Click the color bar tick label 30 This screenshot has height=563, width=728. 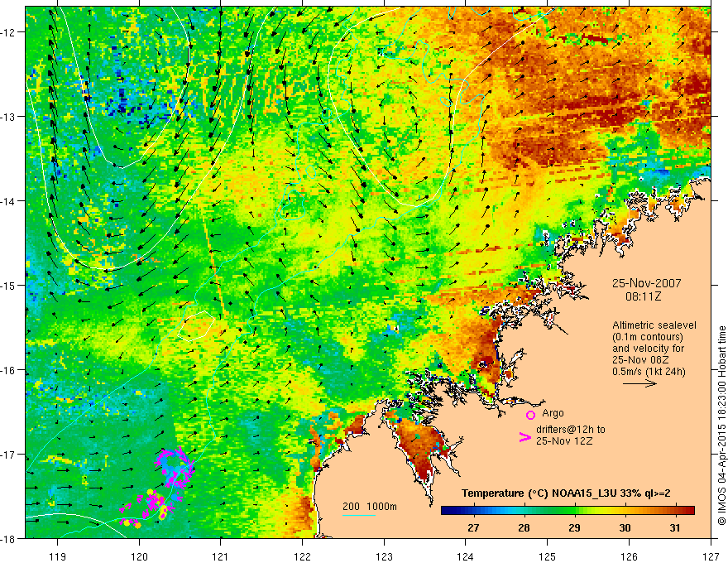tap(625, 528)
